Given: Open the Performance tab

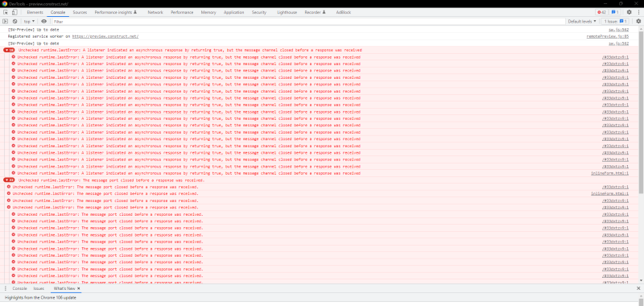Looking at the screenshot, I should 182,12.
